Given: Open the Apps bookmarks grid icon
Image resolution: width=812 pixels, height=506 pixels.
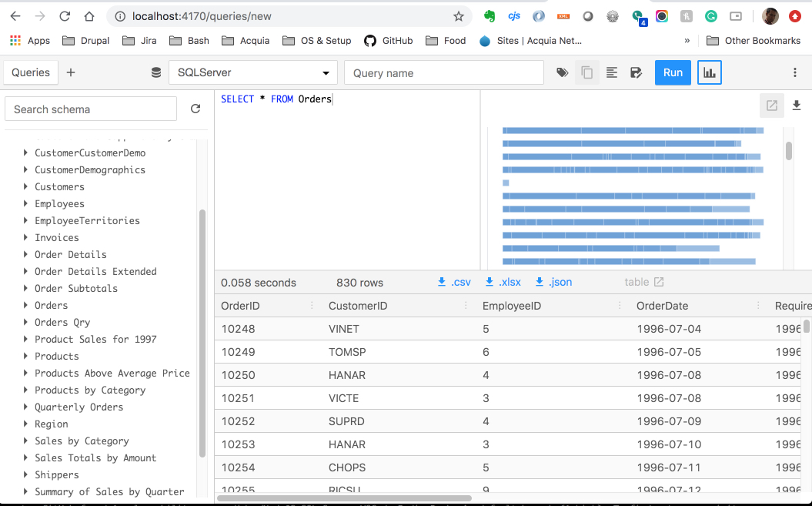Looking at the screenshot, I should (15, 41).
